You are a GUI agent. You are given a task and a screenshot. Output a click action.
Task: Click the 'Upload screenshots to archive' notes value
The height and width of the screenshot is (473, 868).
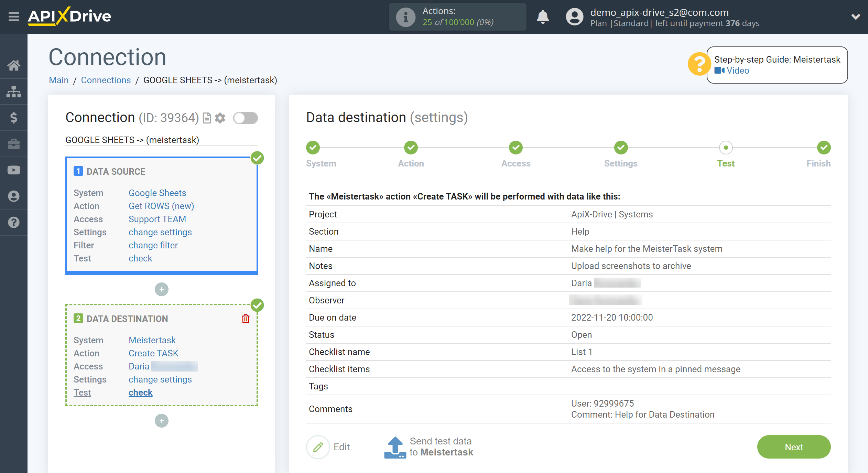coord(631,266)
